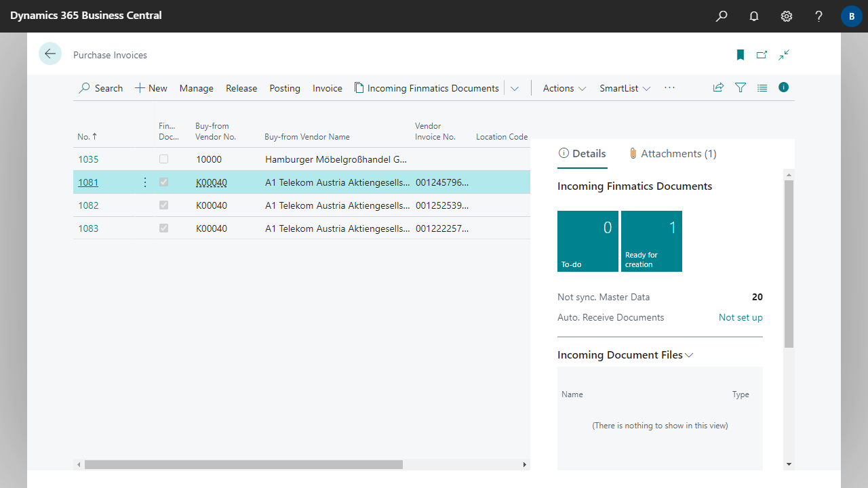Open the Ready for creation tile

(652, 241)
